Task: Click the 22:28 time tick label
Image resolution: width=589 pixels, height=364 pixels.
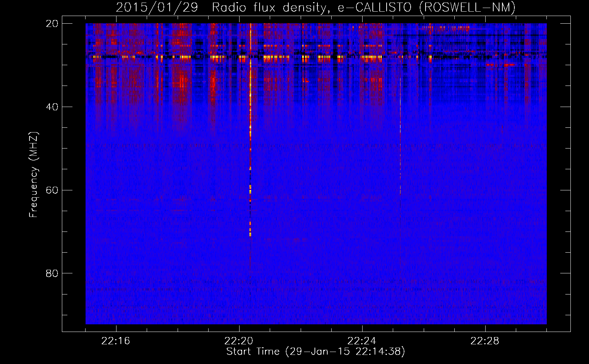Action: point(485,341)
